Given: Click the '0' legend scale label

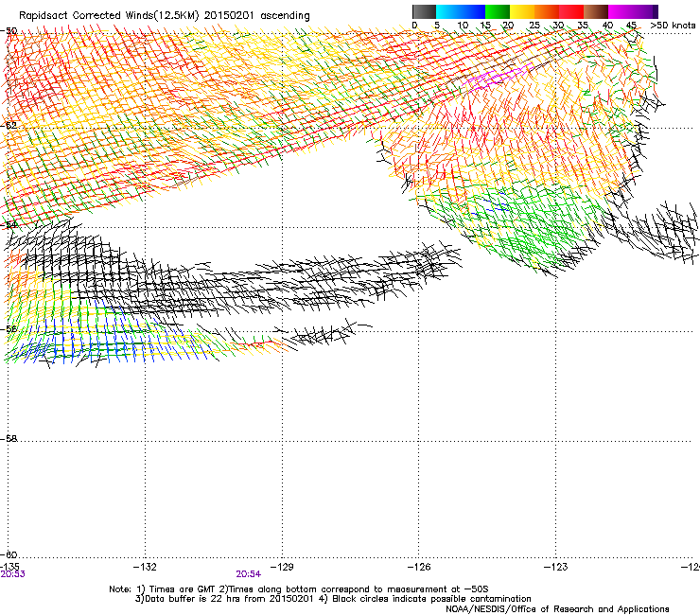Looking at the screenshot, I should (x=414, y=25).
